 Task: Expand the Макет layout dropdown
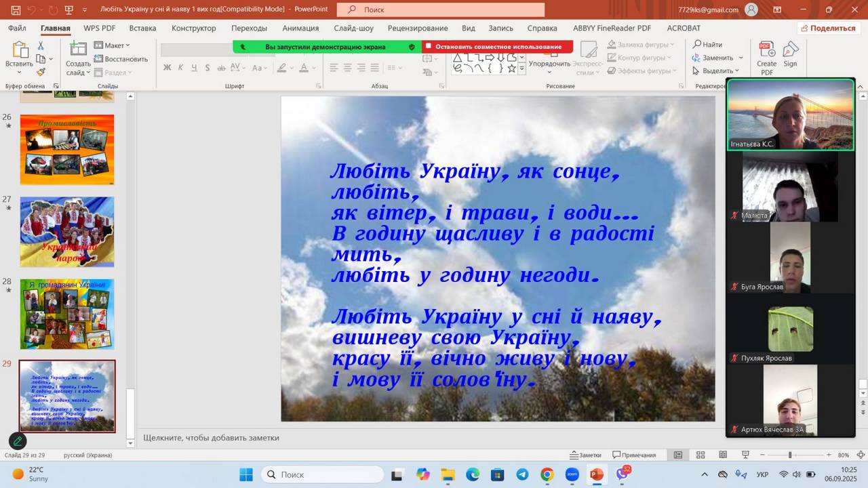click(112, 45)
